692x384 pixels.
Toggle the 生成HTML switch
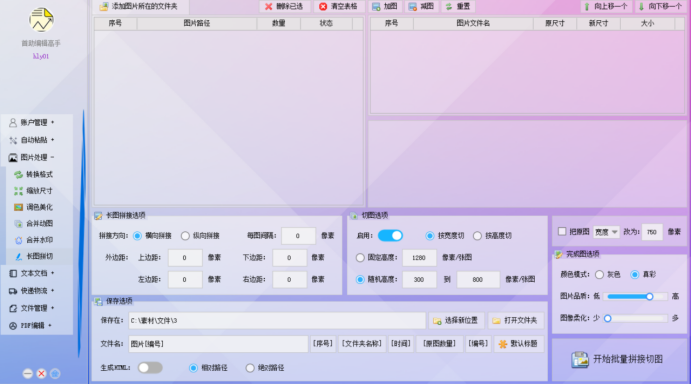point(150,368)
